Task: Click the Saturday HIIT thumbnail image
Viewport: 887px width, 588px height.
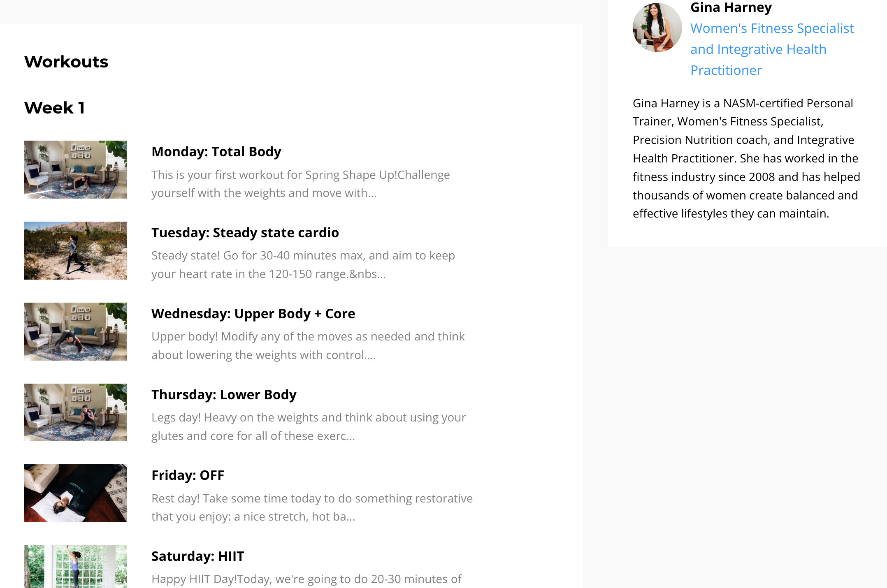Action: tap(75, 567)
